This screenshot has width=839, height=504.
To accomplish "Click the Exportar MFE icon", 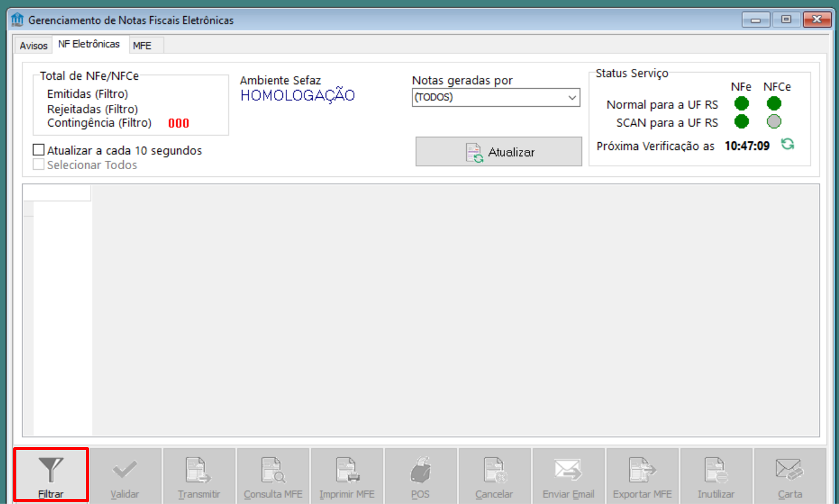I will (642, 471).
